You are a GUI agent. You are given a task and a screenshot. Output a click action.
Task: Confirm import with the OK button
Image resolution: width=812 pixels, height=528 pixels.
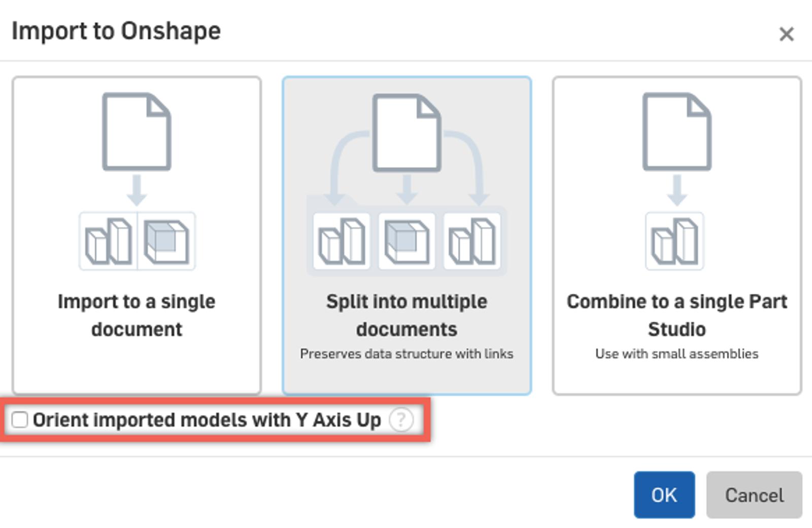664,494
